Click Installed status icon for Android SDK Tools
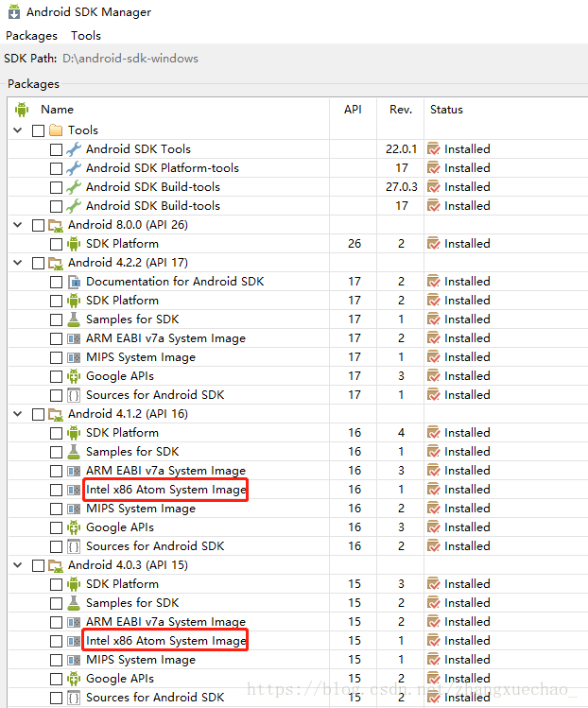The width and height of the screenshot is (588, 708). (434, 149)
